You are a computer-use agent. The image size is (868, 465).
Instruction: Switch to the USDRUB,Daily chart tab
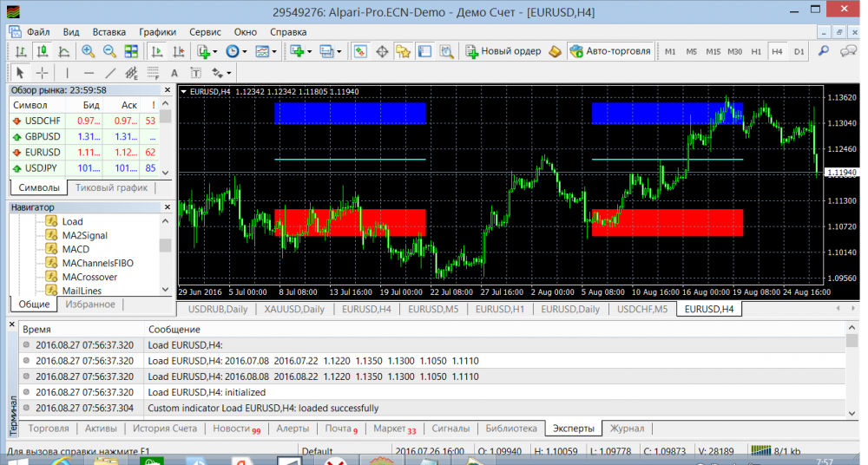click(x=218, y=309)
